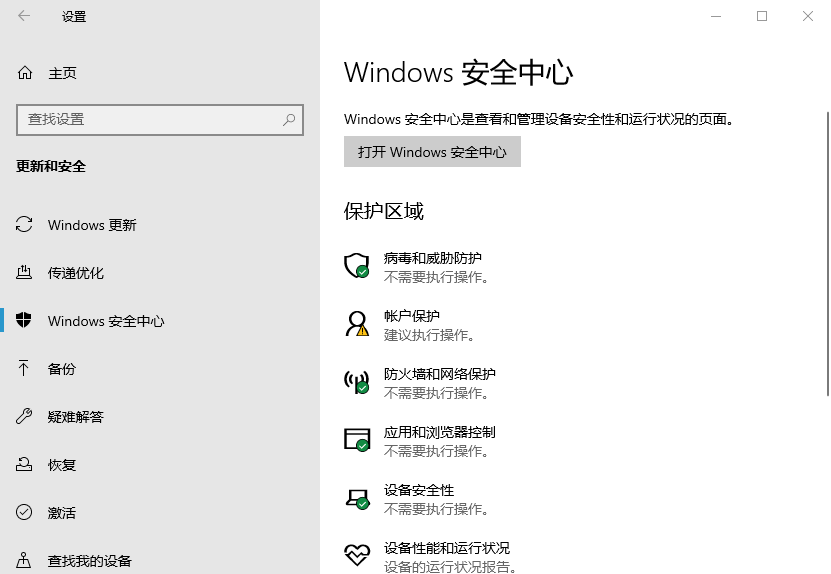
Task: Click the 设置 window title text
Action: coord(74,16)
